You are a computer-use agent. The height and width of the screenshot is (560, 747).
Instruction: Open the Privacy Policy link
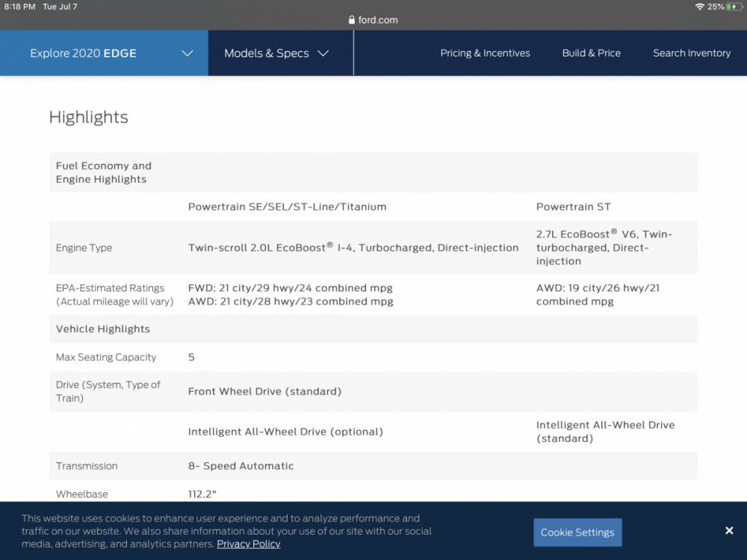coord(248,544)
